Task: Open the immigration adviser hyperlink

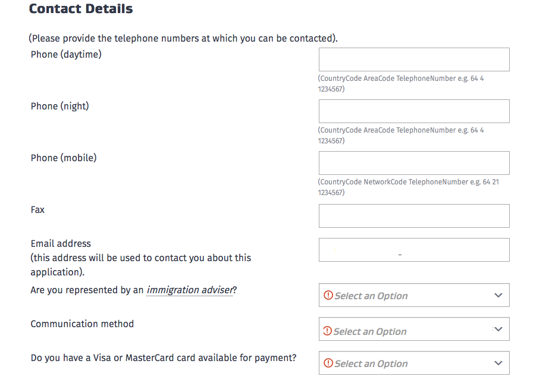Action: [190, 290]
